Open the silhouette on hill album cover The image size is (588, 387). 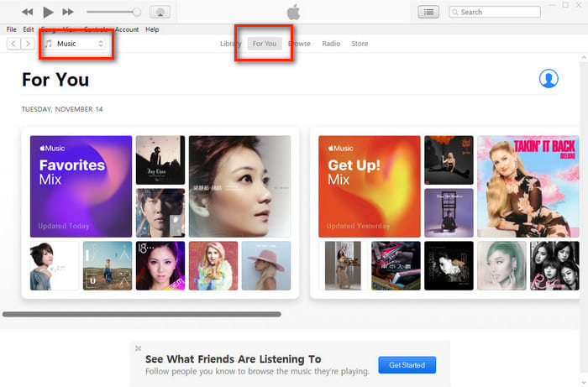[x=160, y=160]
